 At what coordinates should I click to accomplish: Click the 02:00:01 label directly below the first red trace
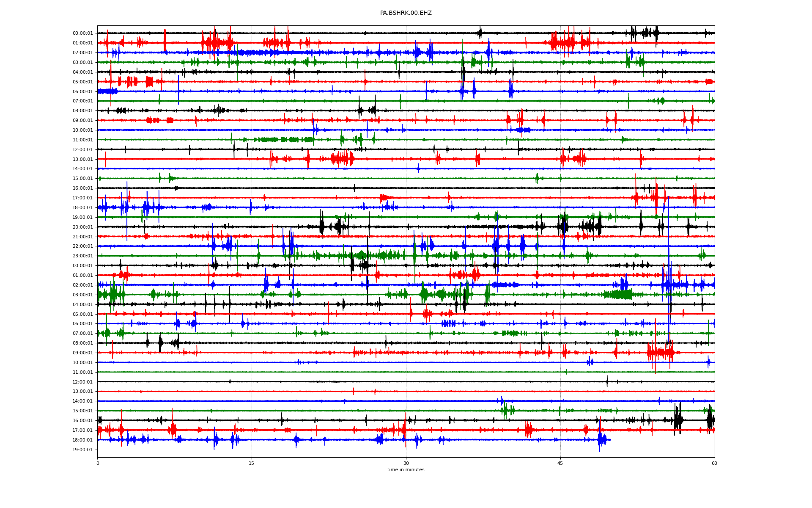(x=82, y=52)
